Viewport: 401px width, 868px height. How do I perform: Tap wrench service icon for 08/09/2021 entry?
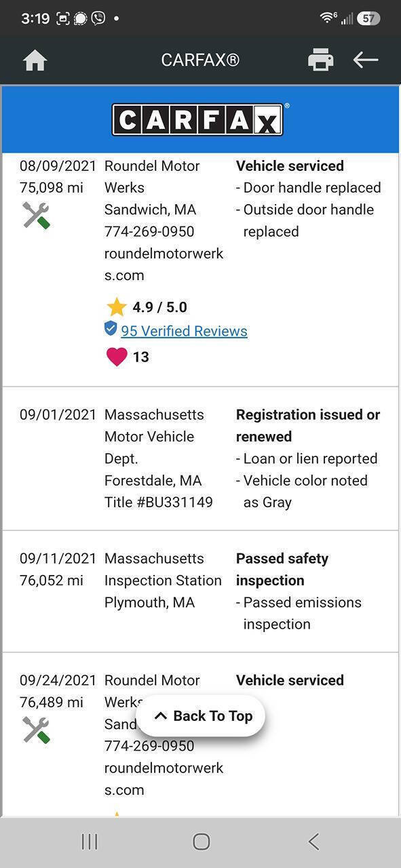point(36,216)
